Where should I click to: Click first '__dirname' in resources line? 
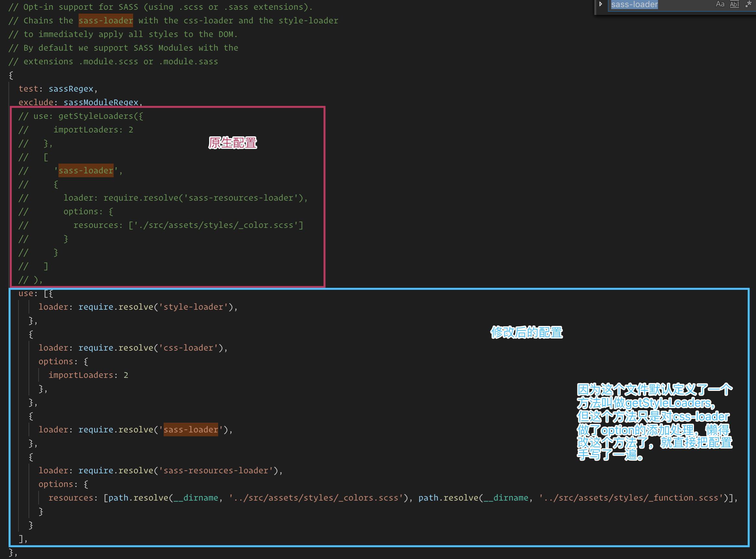click(x=196, y=498)
